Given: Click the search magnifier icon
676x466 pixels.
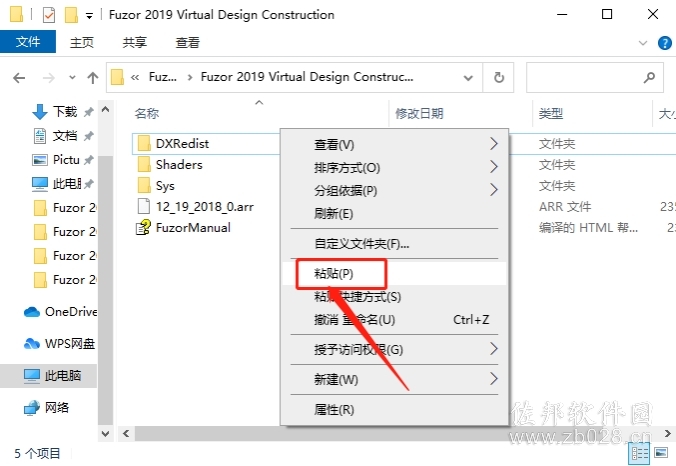Looking at the screenshot, I should point(649,78).
